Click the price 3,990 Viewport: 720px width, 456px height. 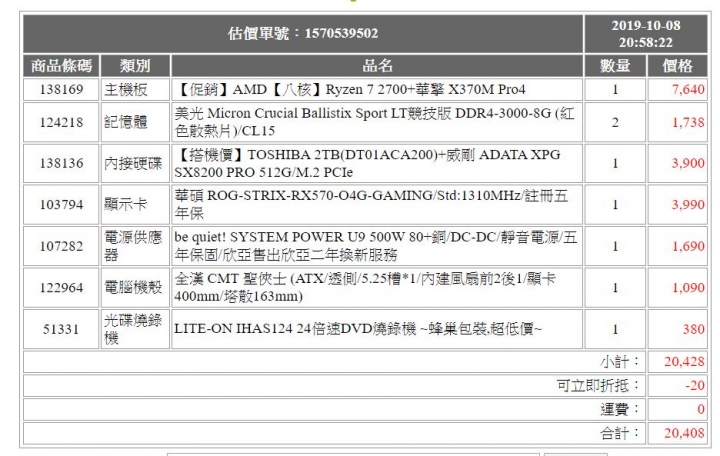[x=688, y=204]
